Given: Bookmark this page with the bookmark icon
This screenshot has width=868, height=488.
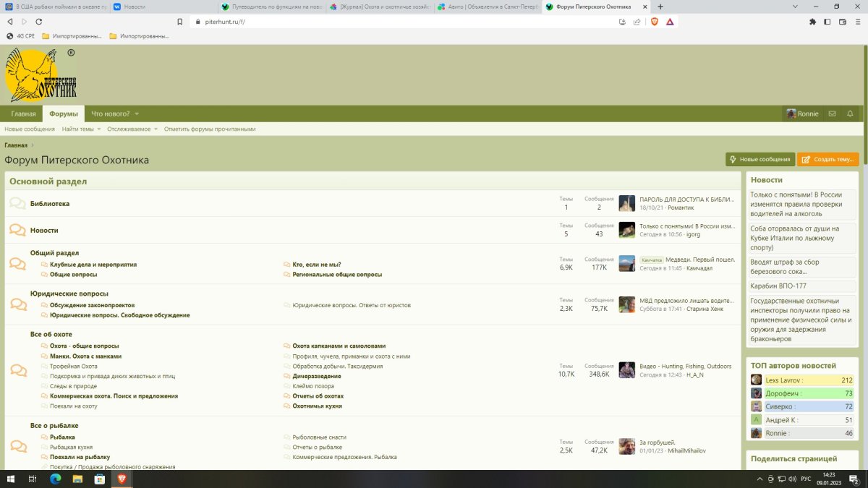Looking at the screenshot, I should (180, 22).
